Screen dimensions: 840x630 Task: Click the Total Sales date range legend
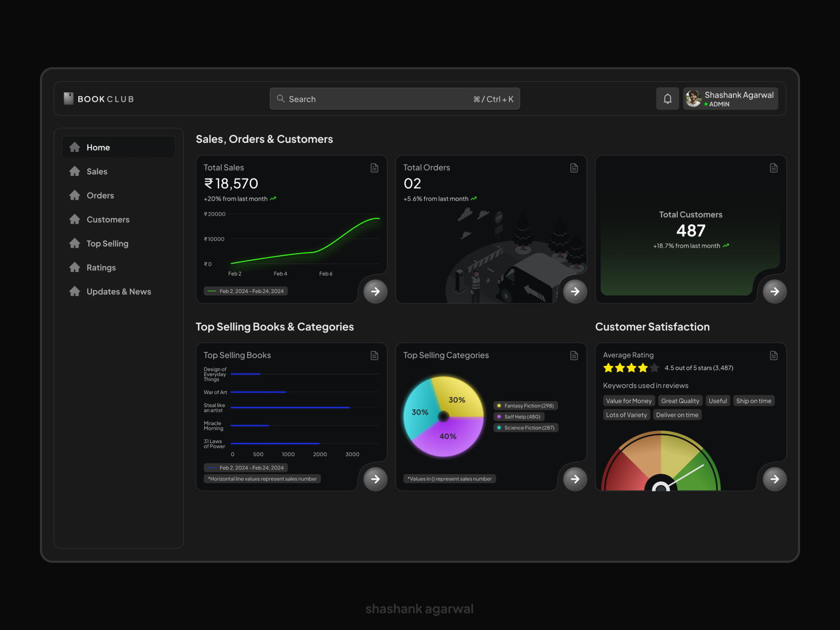tap(246, 291)
